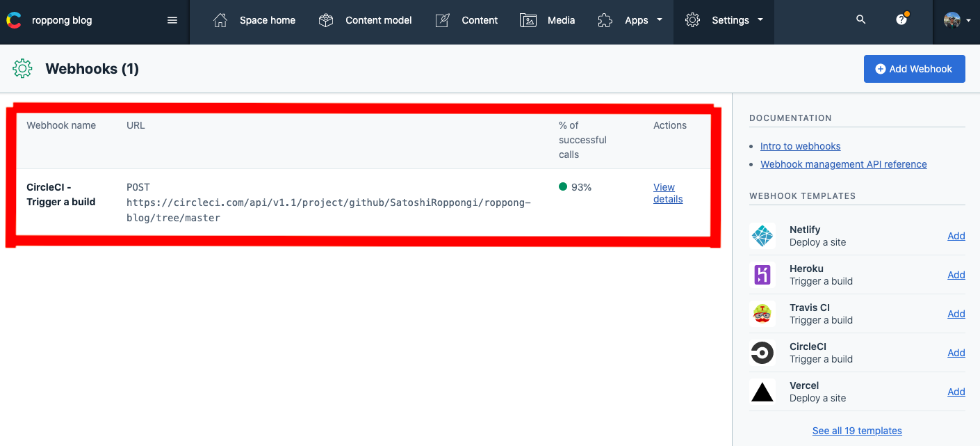The height and width of the screenshot is (446, 980).
Task: Expand the Settings dropdown arrow
Action: click(760, 20)
